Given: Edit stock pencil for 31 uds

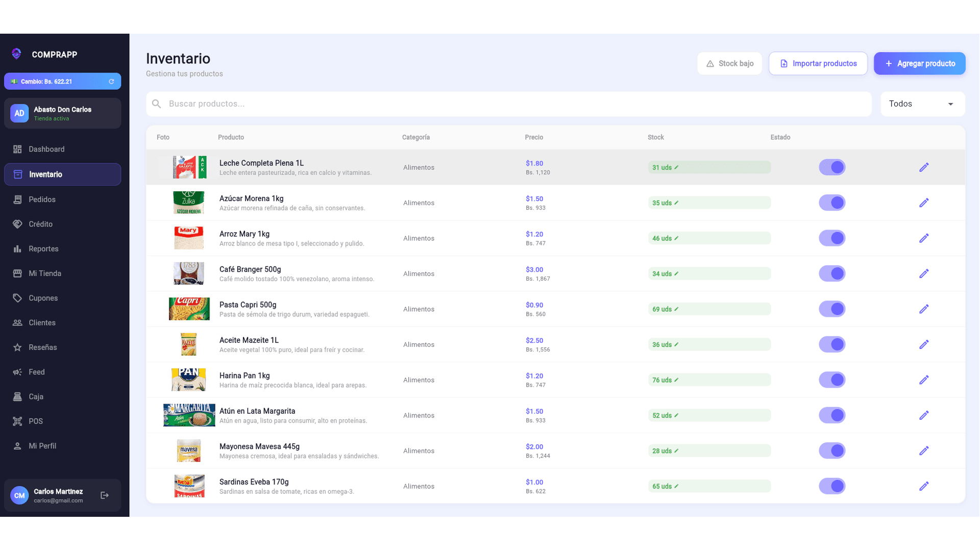Looking at the screenshot, I should (676, 167).
